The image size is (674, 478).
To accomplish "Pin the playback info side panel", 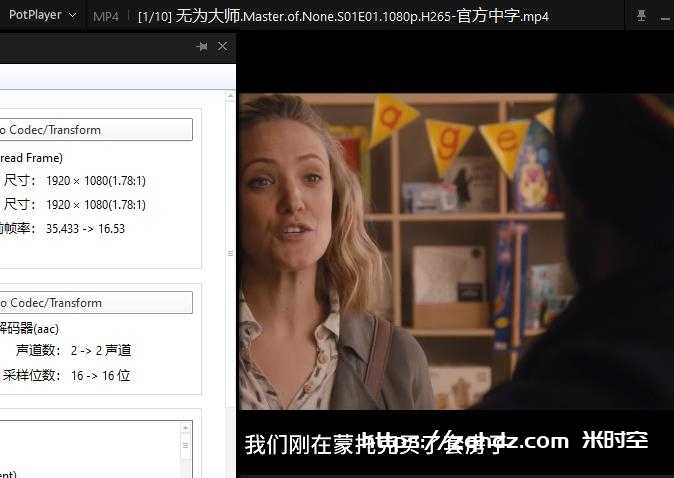I will coord(202,46).
